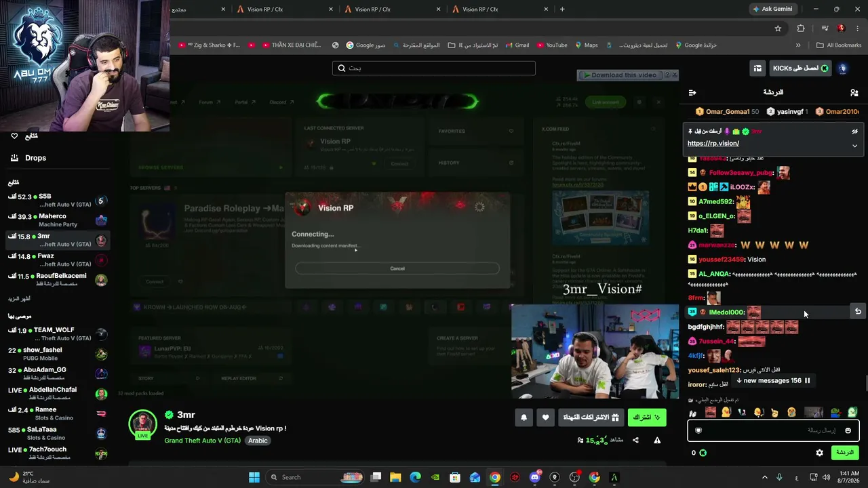This screenshot has width=868, height=488.
Task: Click the Windows taskbar Search box
Action: coord(315,477)
